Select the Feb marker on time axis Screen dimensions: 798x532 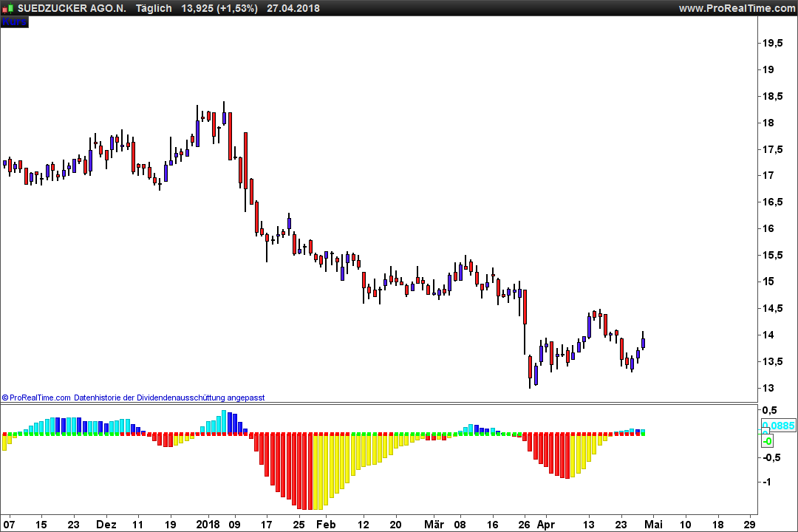326,525
